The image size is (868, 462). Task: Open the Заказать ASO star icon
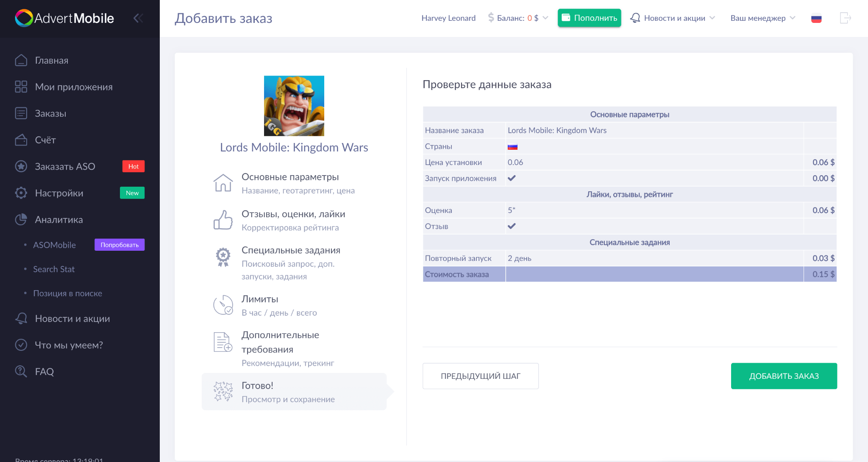pos(21,166)
